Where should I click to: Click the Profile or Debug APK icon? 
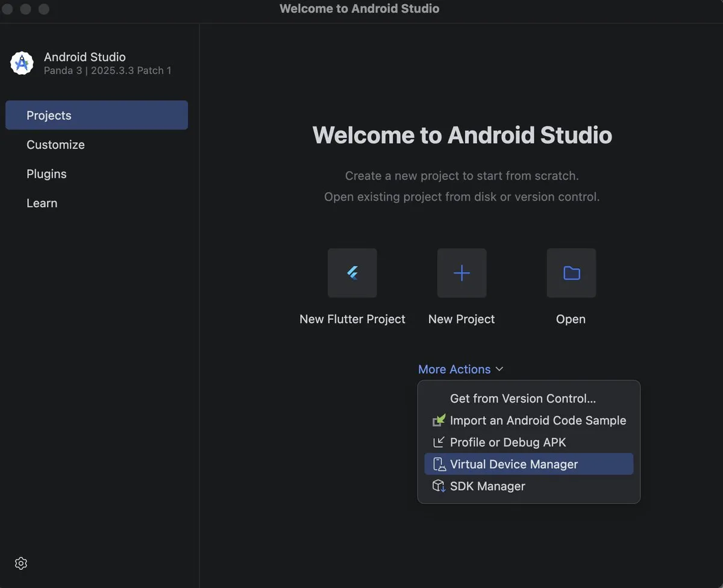point(439,442)
